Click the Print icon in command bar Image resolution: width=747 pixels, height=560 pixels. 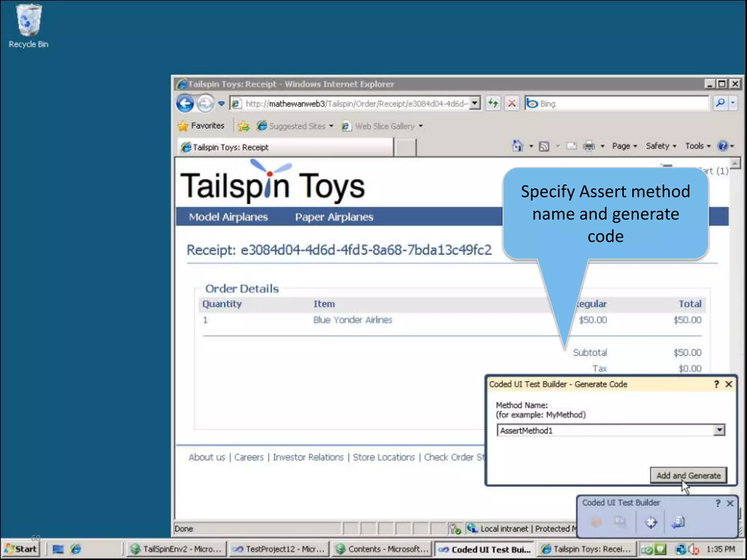pos(589,146)
